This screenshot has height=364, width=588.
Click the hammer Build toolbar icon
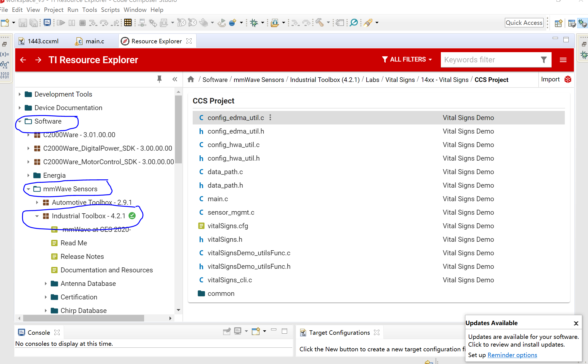[x=320, y=23]
